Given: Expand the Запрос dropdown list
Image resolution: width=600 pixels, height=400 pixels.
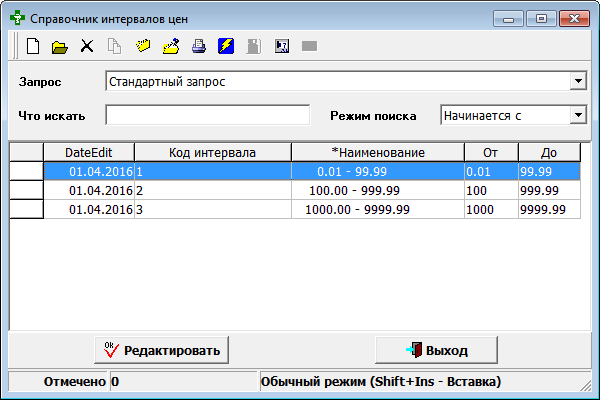Looking at the screenshot, I should pos(577,80).
